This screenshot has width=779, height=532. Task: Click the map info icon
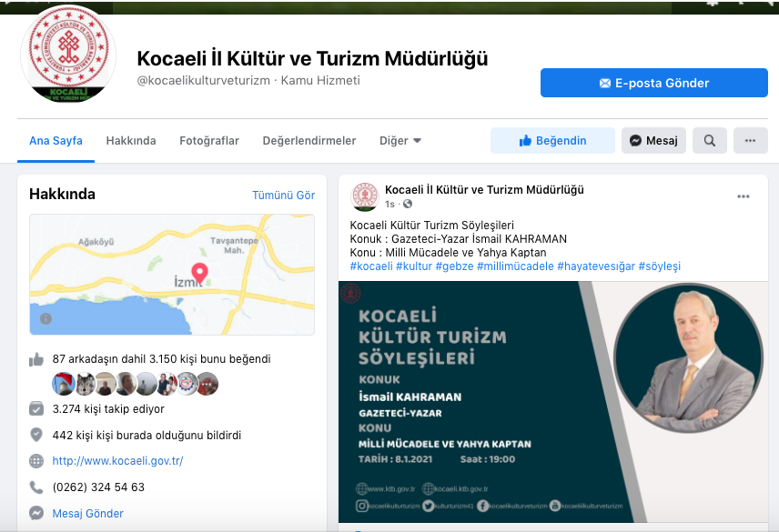click(x=46, y=318)
